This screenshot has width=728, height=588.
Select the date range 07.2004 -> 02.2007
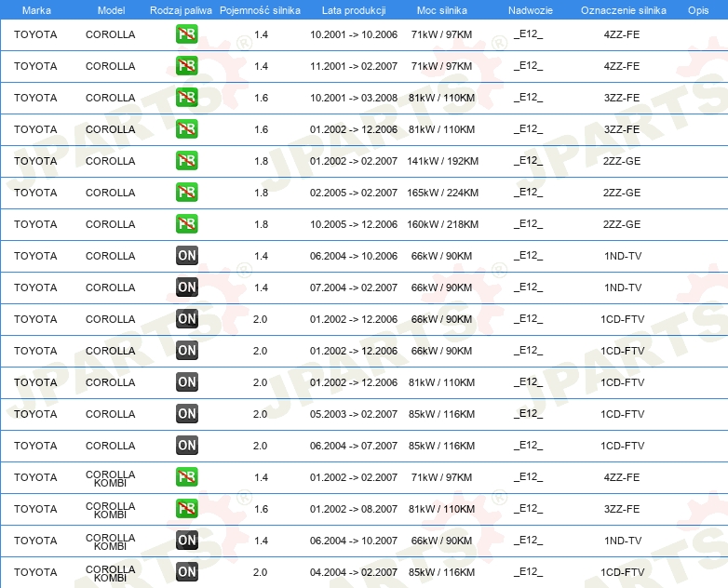[354, 287]
